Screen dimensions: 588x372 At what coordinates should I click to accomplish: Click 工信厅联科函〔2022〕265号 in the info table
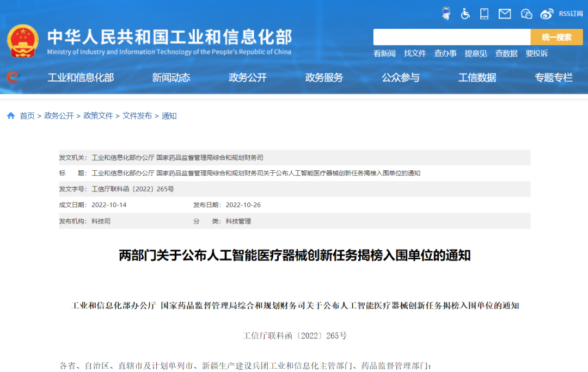(133, 189)
